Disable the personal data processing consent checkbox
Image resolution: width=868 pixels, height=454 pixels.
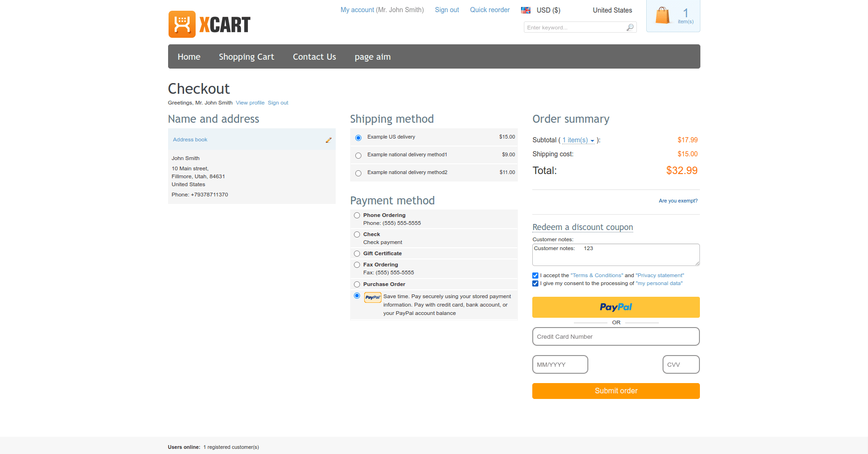click(535, 283)
